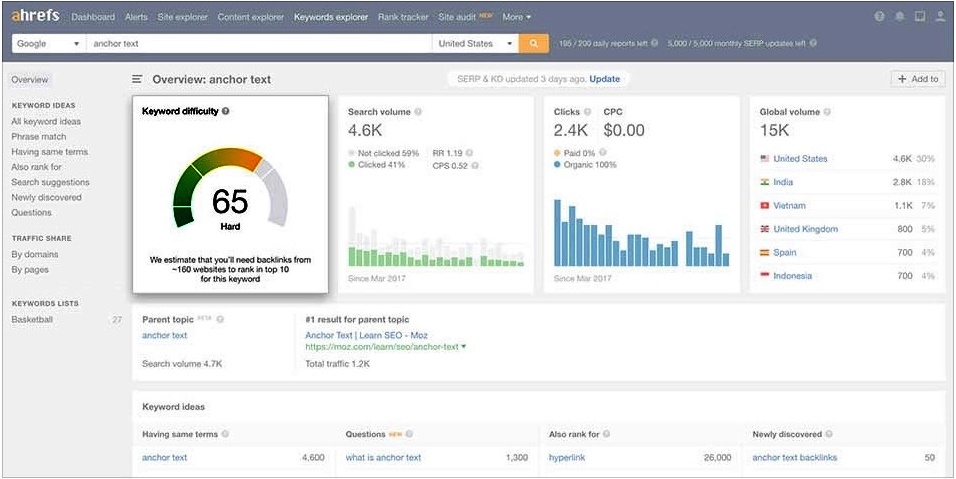
Task: Click info icon next to Questions heading
Action: (x=409, y=435)
